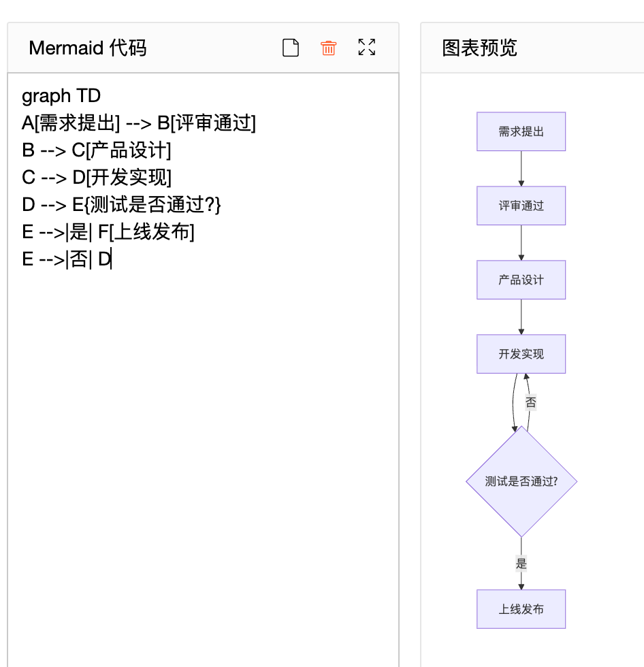Place cursor on the graph TD line

coord(61,96)
